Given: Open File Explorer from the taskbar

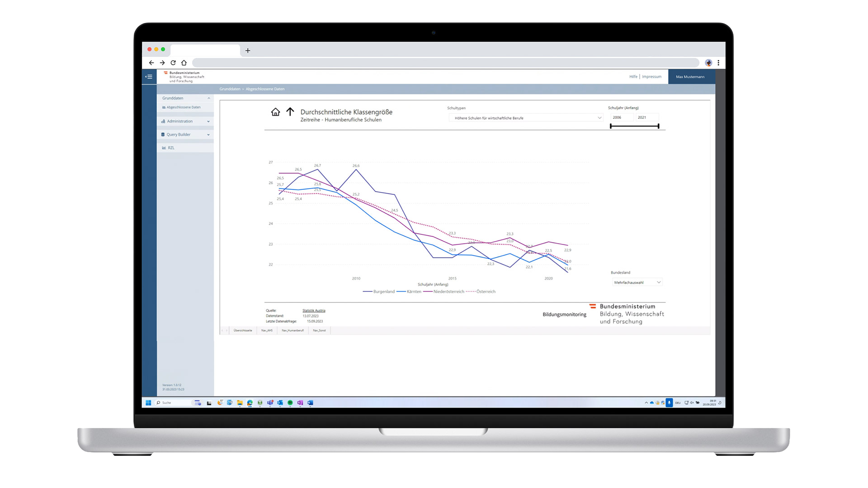Looking at the screenshot, I should pyautogui.click(x=240, y=403).
